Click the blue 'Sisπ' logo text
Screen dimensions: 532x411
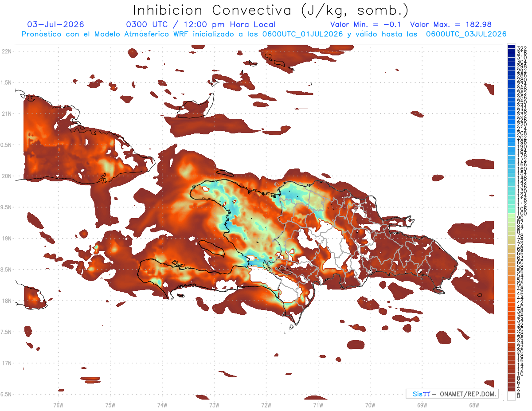coord(421,394)
